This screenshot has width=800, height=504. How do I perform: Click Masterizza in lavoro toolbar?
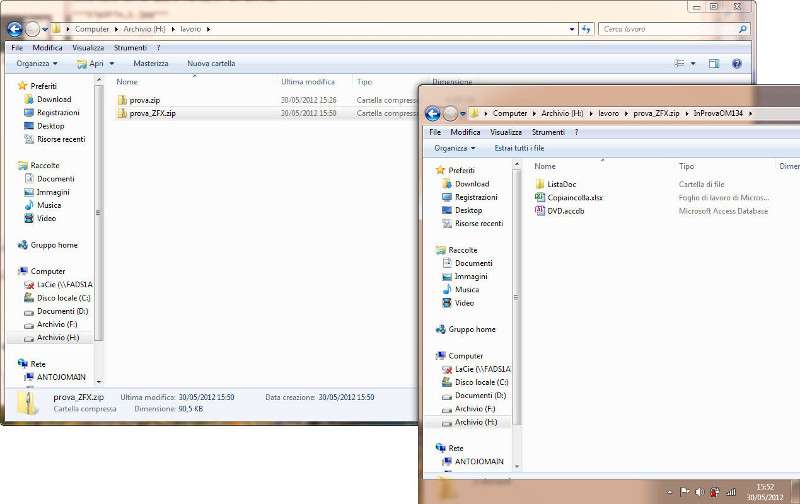click(151, 63)
